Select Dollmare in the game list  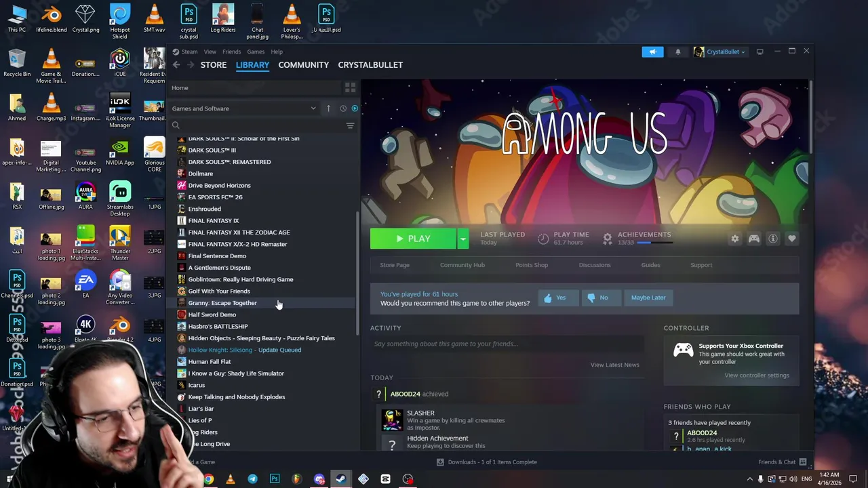pyautogui.click(x=200, y=174)
